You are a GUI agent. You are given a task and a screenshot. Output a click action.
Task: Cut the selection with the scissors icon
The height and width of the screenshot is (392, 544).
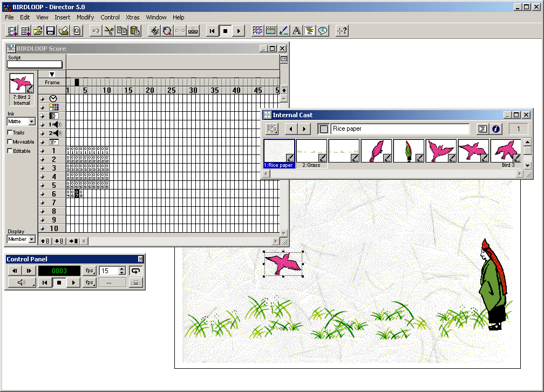tap(108, 31)
